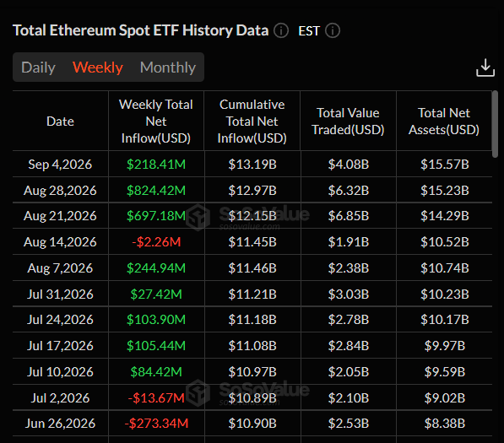Download the ETF history data
Image resolution: width=504 pixels, height=443 pixels.
[485, 68]
